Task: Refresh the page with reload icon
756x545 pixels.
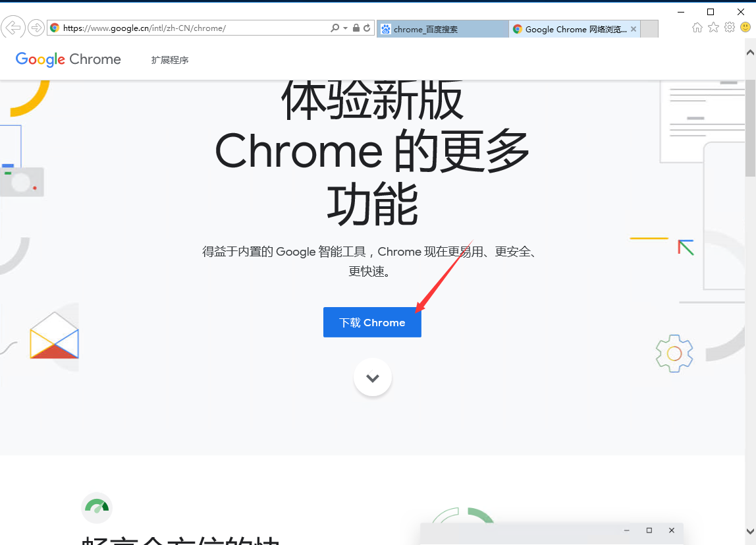Action: tap(367, 28)
